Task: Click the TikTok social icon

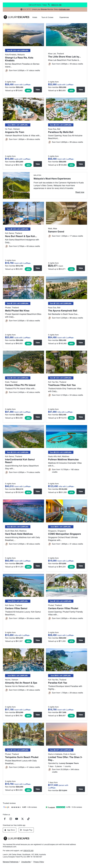Action: pos(28,819)
